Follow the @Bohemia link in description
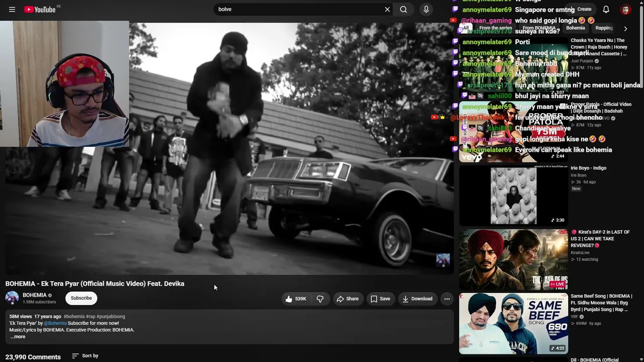Image resolution: width=644 pixels, height=362 pixels. click(55, 323)
